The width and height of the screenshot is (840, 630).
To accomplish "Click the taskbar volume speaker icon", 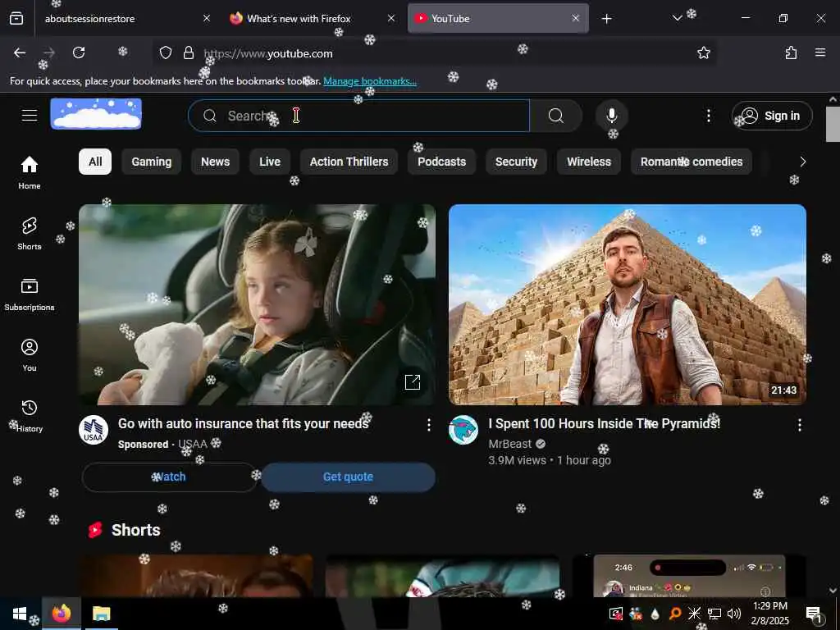I will click(x=734, y=614).
